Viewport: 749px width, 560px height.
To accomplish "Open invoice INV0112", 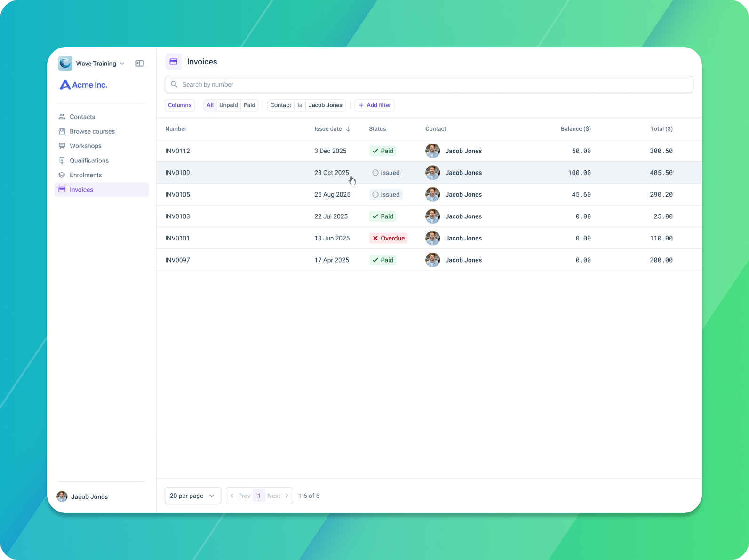I will pyautogui.click(x=177, y=151).
